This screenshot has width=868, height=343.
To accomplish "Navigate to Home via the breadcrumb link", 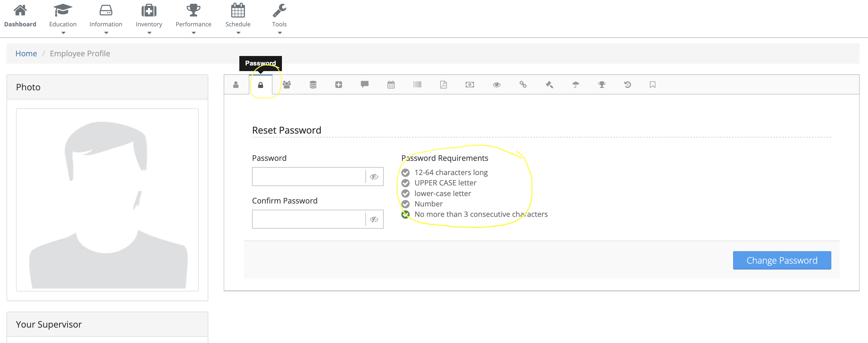I will click(x=26, y=53).
